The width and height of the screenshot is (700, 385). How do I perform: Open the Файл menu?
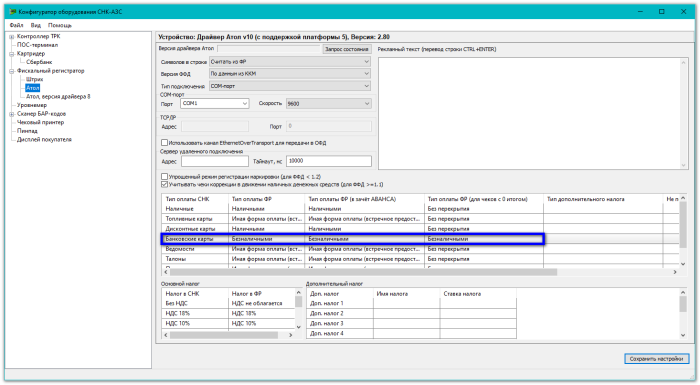[x=16, y=25]
